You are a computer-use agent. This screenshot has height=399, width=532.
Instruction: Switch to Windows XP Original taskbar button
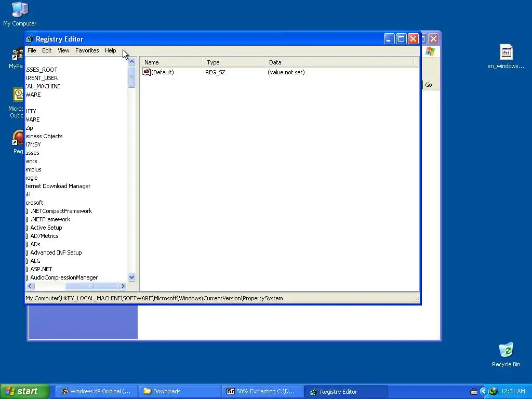tap(96, 392)
